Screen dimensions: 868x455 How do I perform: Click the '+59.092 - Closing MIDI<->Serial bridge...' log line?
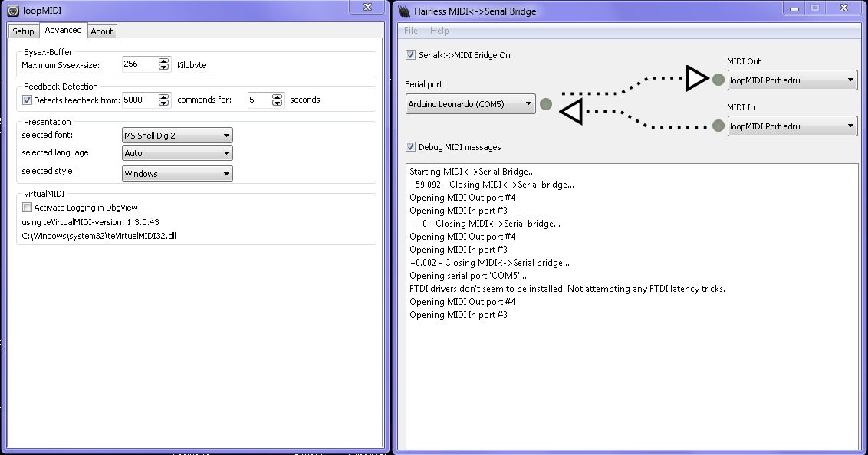click(492, 185)
